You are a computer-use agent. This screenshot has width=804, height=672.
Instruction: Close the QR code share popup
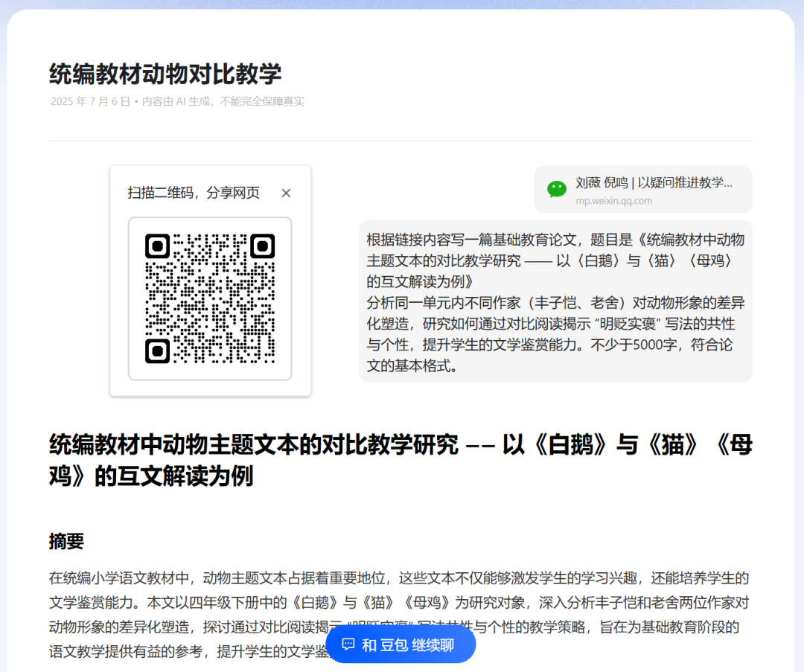coord(286,193)
